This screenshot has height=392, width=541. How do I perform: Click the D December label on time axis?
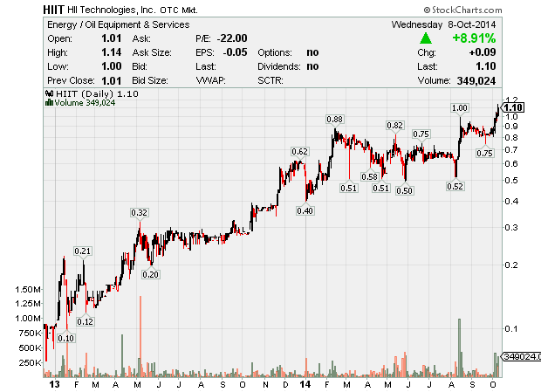[x=285, y=385]
